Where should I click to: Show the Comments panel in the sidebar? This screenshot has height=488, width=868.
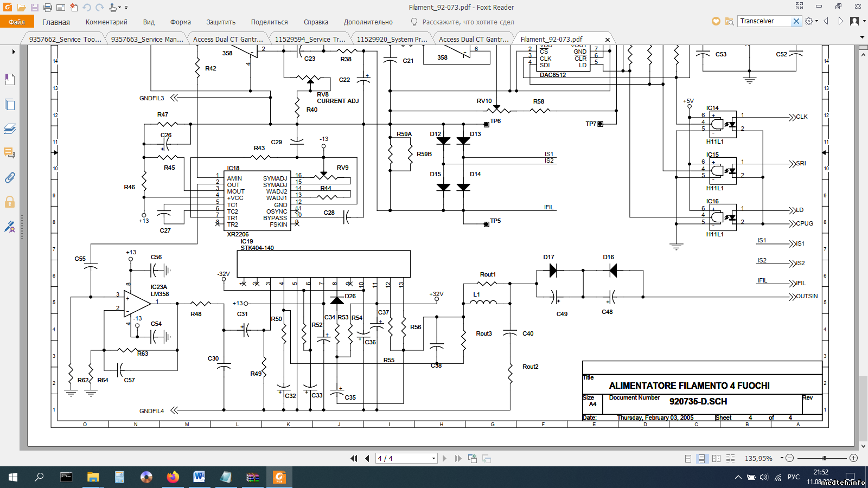click(10, 153)
